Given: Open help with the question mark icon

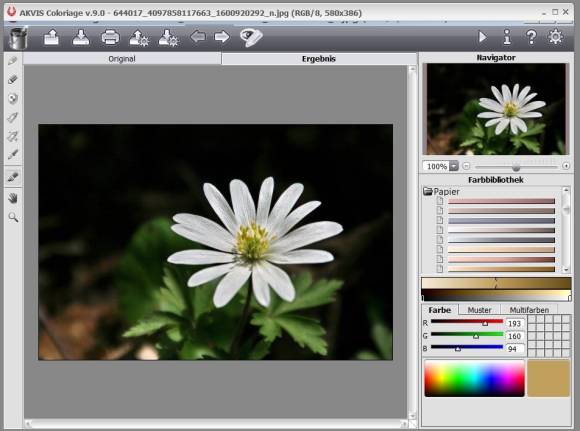Looking at the screenshot, I should [531, 37].
